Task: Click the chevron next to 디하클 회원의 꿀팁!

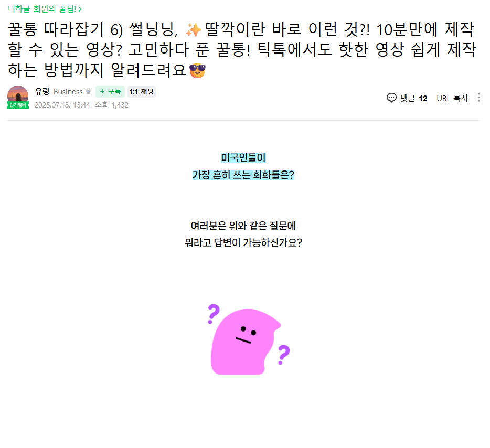Action: pyautogui.click(x=80, y=9)
